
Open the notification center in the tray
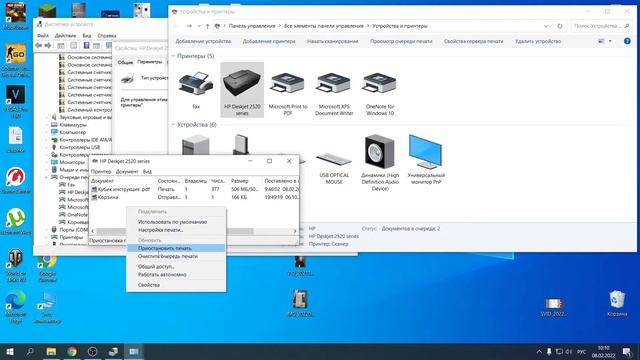pyautogui.click(x=627, y=351)
